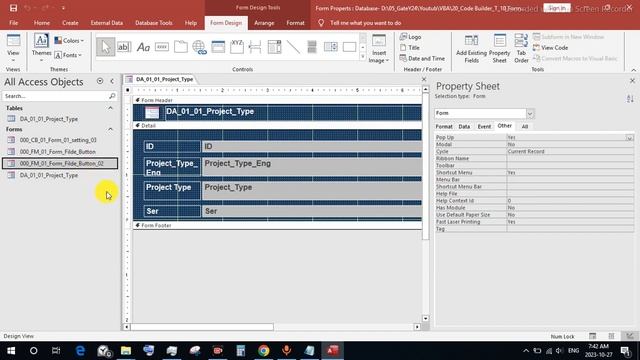Open File Explorer from the taskbar
Viewport: 640px width, 360px height.
tap(126, 351)
